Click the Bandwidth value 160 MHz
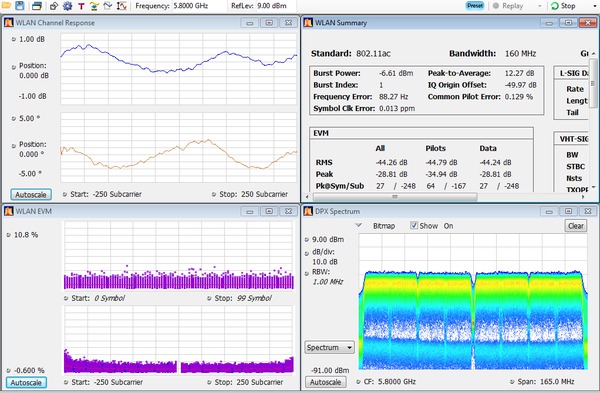Screen dimensions: 600x393 pyautogui.click(x=520, y=53)
